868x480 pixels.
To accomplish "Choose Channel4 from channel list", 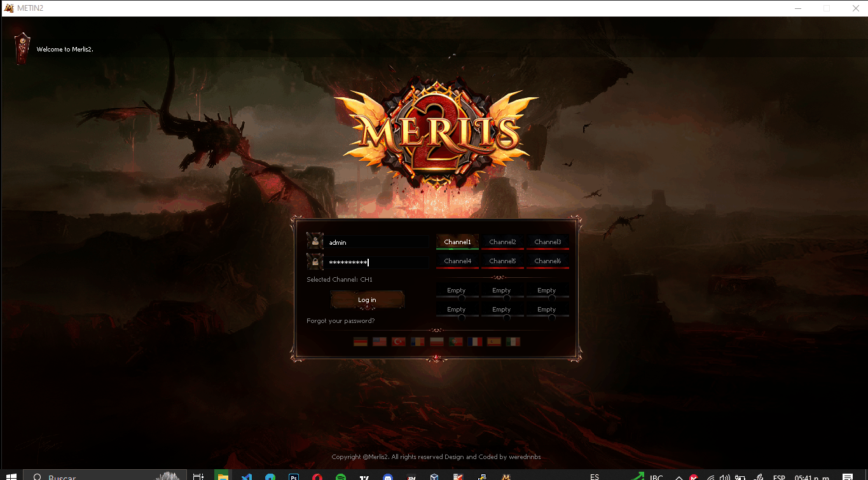I will pos(457,261).
